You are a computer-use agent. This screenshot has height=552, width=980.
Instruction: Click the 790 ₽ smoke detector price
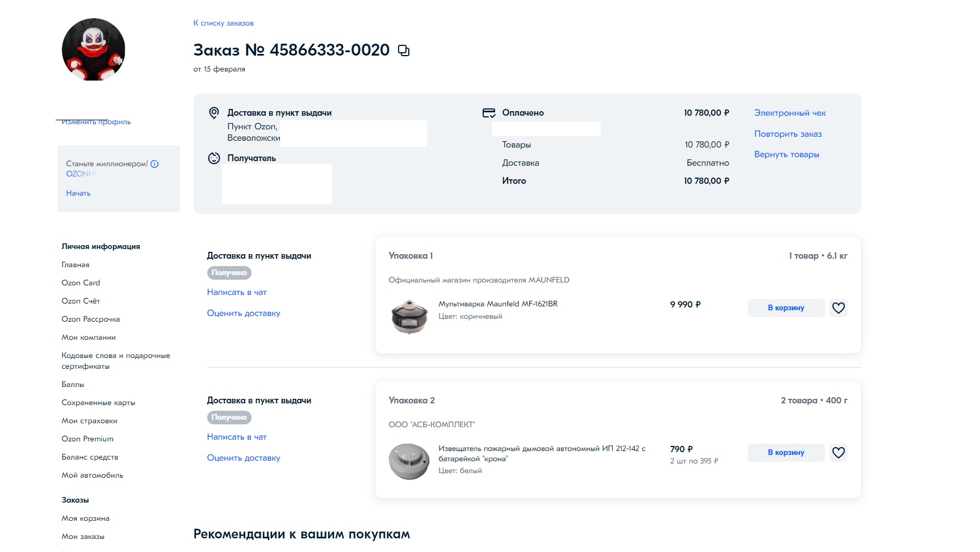coord(681,449)
